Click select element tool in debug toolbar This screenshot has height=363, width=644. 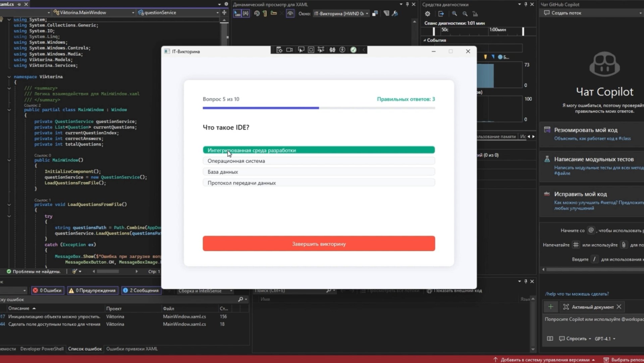(x=301, y=50)
